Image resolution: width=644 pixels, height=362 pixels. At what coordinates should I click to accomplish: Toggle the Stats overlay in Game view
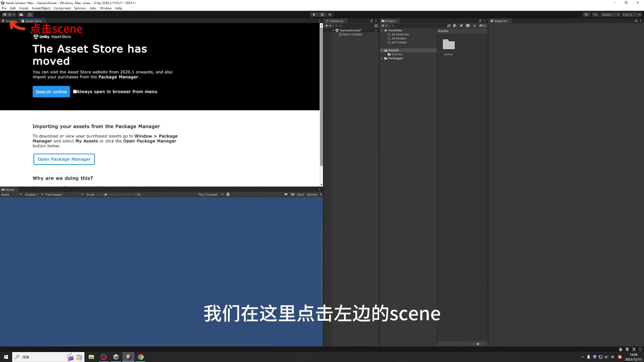300,194
